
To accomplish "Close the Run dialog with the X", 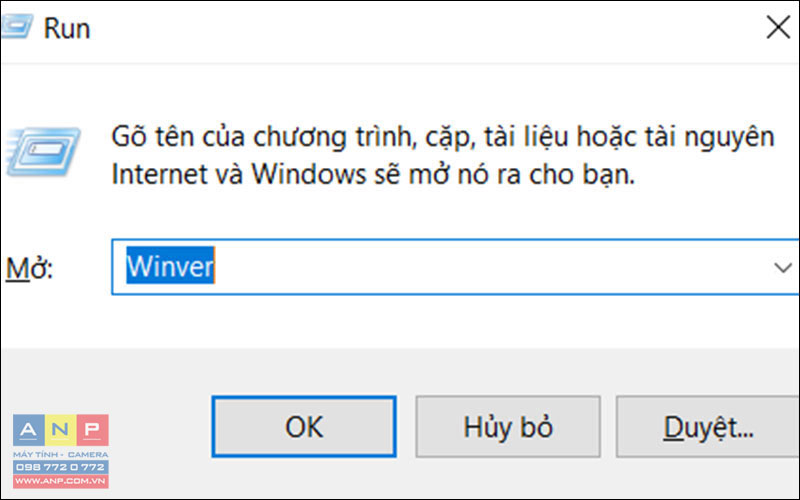I will click(x=778, y=27).
